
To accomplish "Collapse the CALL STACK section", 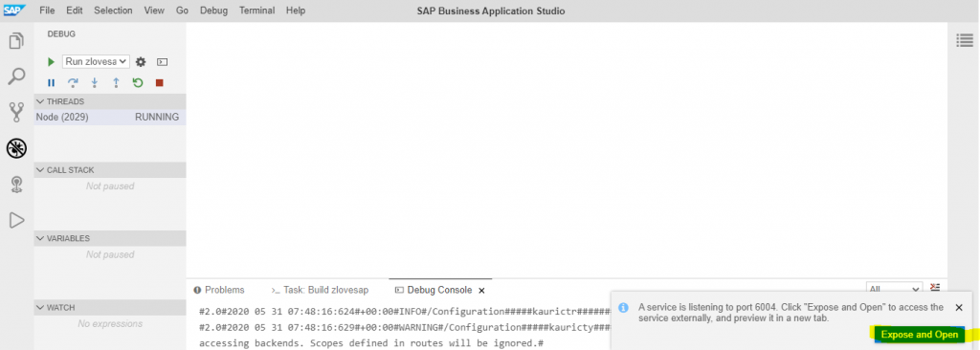I will point(110,170).
